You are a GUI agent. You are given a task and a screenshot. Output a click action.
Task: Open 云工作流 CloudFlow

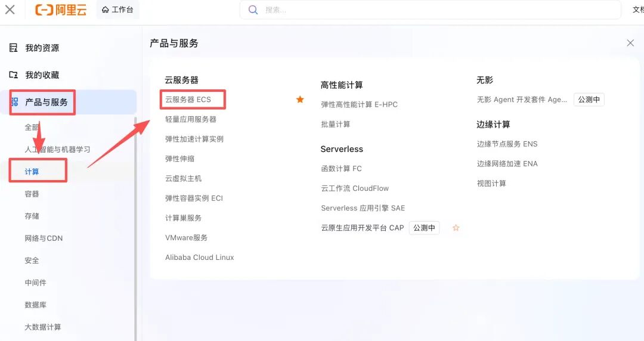click(x=354, y=188)
